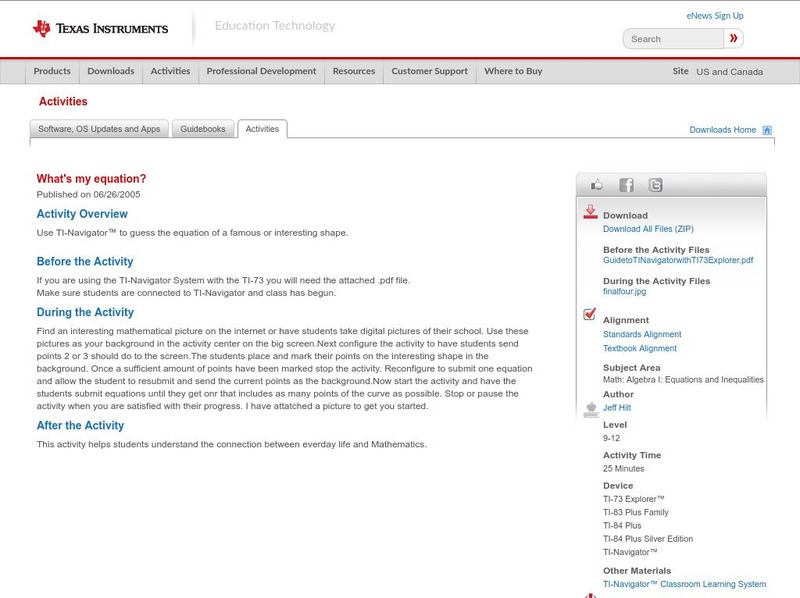Open the finalfour.jpg file link
Viewport: 800px width, 598px height.
(624, 291)
